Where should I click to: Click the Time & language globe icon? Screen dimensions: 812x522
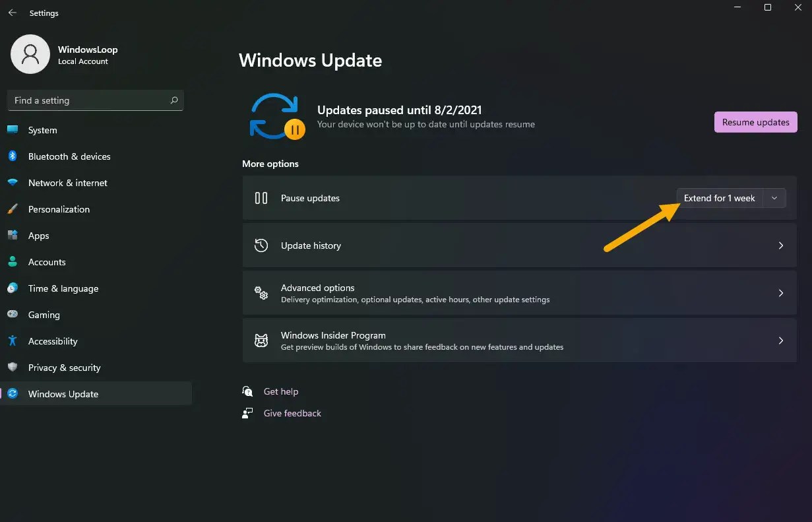pos(13,288)
